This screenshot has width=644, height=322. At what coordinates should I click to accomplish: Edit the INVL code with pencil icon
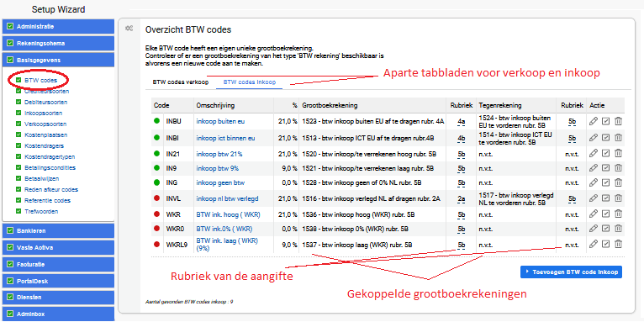tap(593, 198)
